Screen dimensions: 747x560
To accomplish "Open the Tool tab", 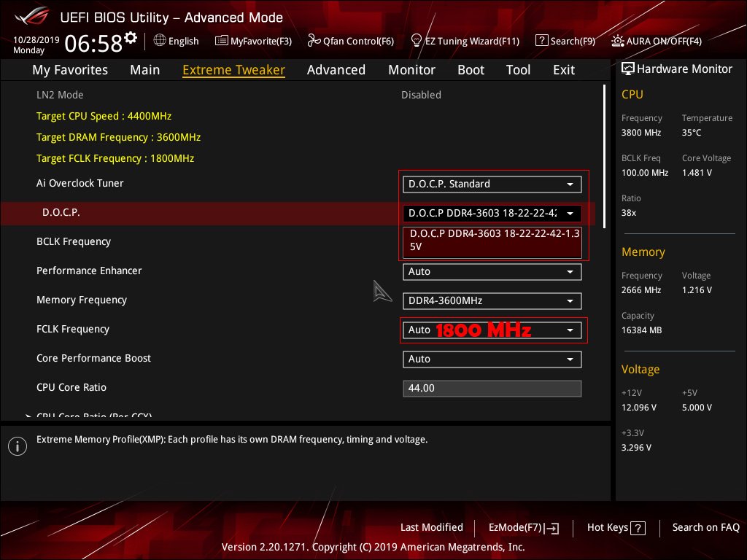I will (x=519, y=70).
